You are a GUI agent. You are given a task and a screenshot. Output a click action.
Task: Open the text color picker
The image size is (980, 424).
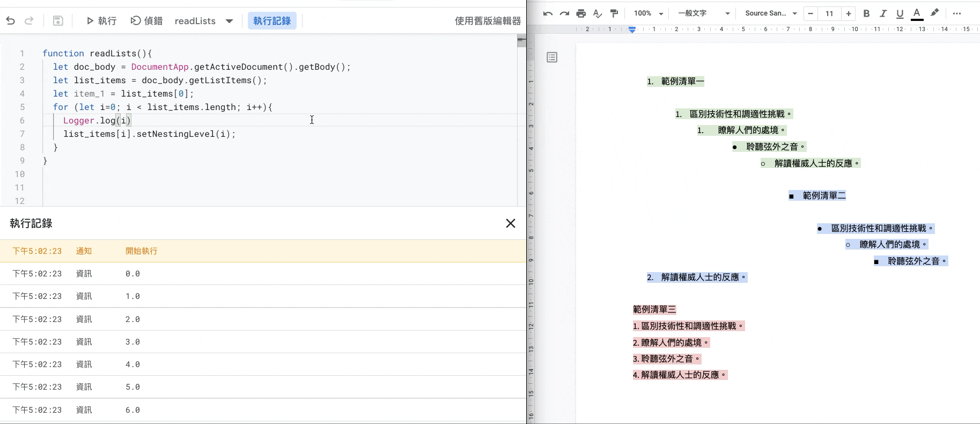(x=917, y=13)
